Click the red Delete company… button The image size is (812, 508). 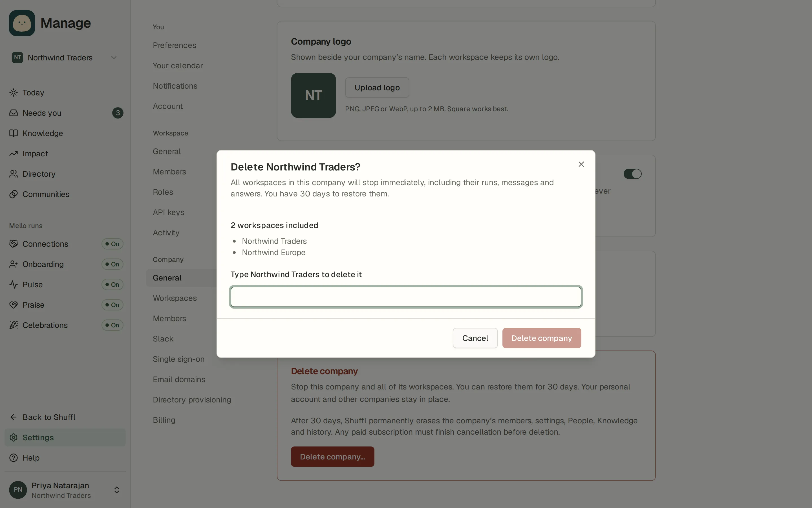point(332,457)
